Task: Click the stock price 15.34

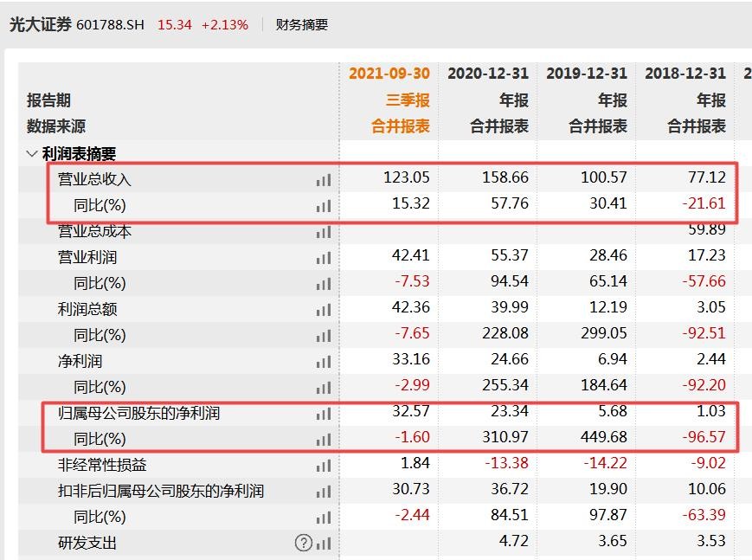Action: click(x=175, y=25)
